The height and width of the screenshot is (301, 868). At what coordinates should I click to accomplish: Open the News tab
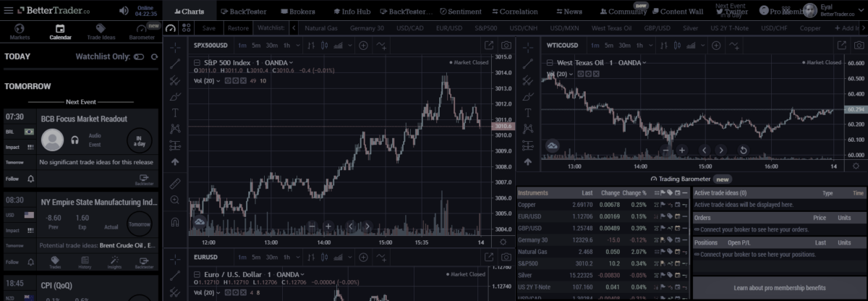tap(569, 12)
